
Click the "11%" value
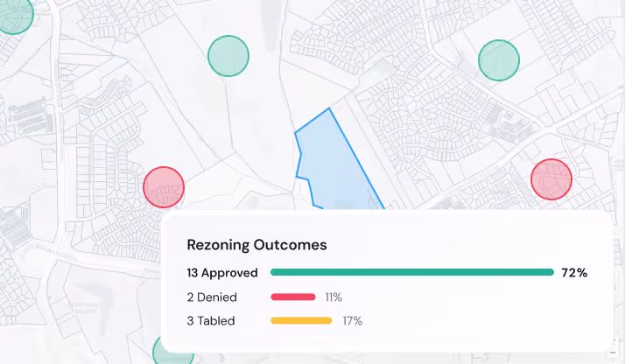point(334,297)
